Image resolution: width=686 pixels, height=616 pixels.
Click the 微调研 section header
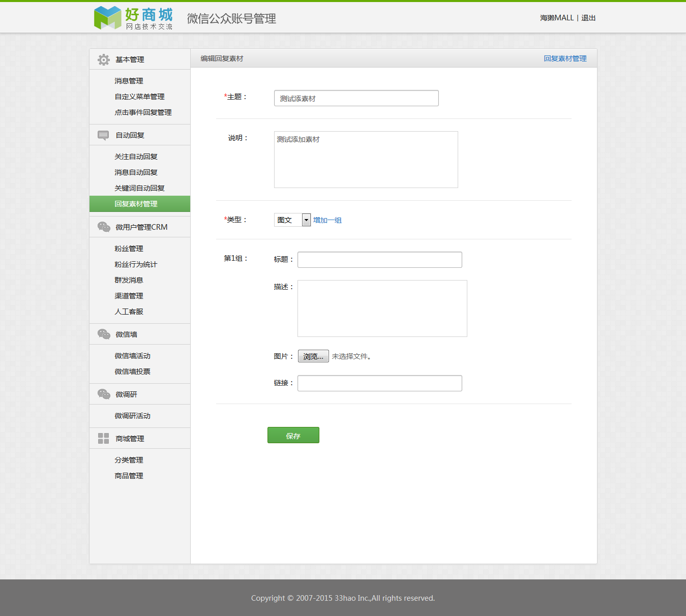pos(140,394)
